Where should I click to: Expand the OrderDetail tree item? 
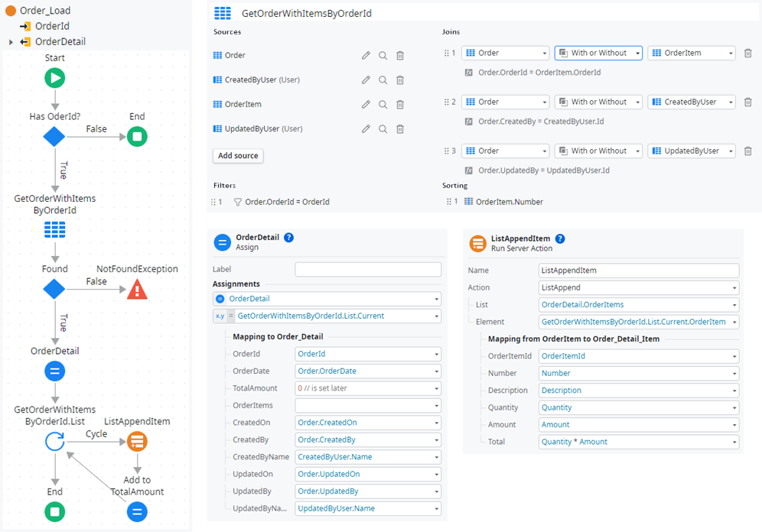(11, 42)
